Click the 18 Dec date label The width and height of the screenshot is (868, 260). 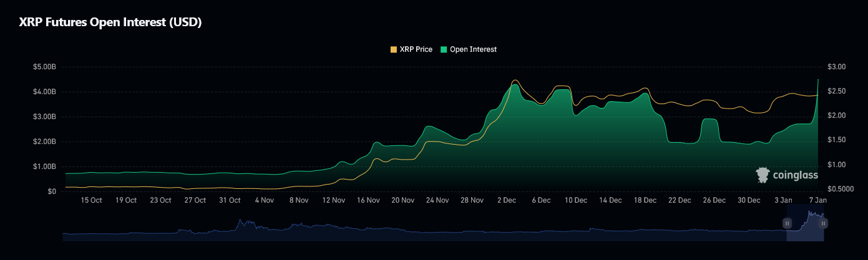645,200
